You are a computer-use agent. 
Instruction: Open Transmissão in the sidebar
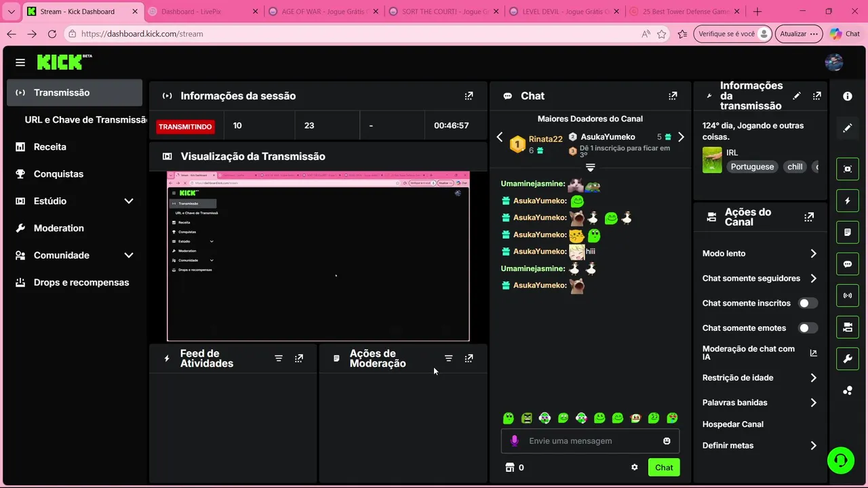pyautogui.click(x=75, y=93)
